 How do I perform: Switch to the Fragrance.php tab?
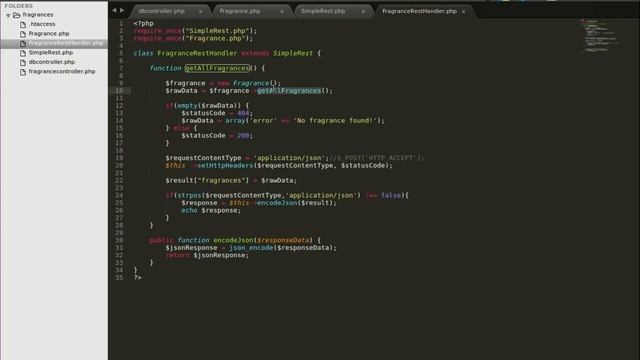click(x=240, y=11)
